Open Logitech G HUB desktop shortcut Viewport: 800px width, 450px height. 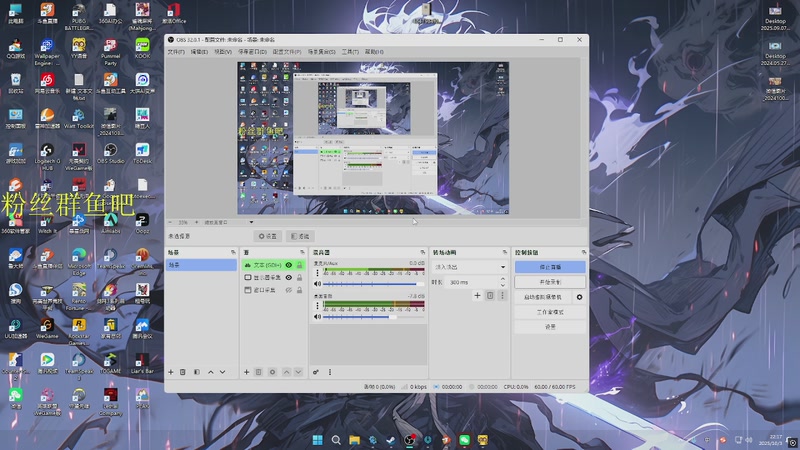pyautogui.click(x=47, y=156)
